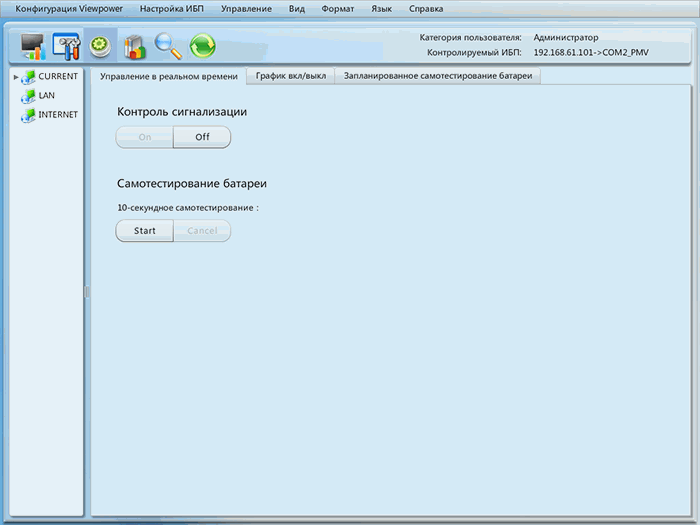Open the data charts toolbar icon

pyautogui.click(x=134, y=47)
